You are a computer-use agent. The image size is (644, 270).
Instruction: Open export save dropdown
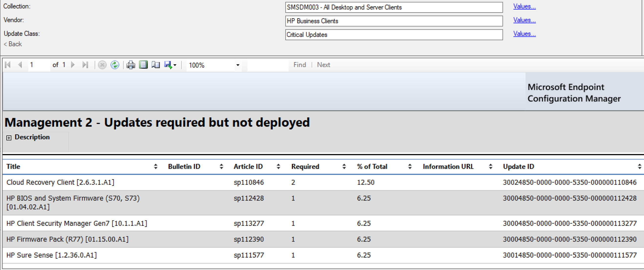[x=170, y=65]
